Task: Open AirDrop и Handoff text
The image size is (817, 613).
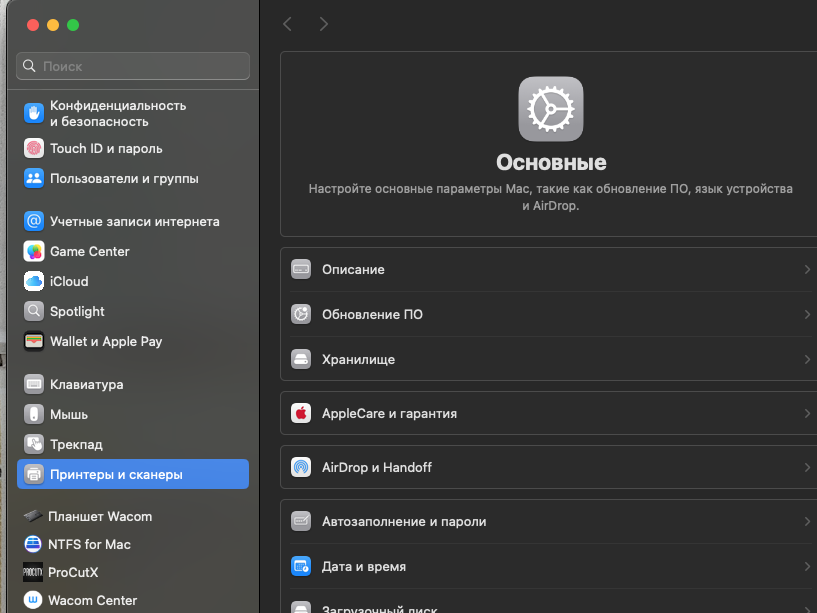Action: point(377,467)
